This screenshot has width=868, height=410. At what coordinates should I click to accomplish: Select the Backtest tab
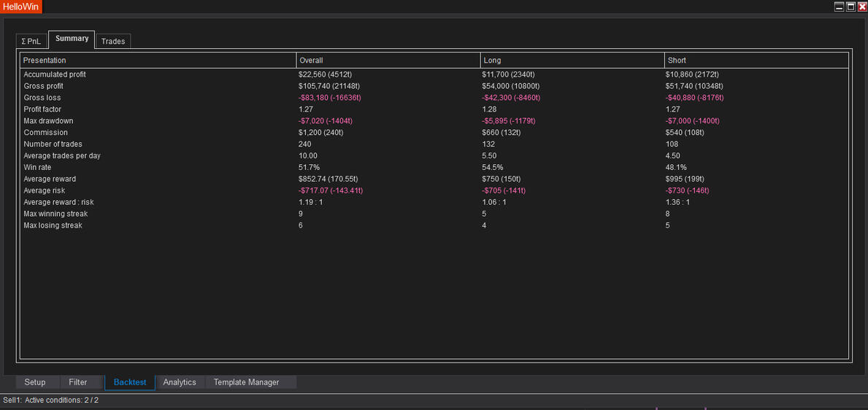(130, 382)
